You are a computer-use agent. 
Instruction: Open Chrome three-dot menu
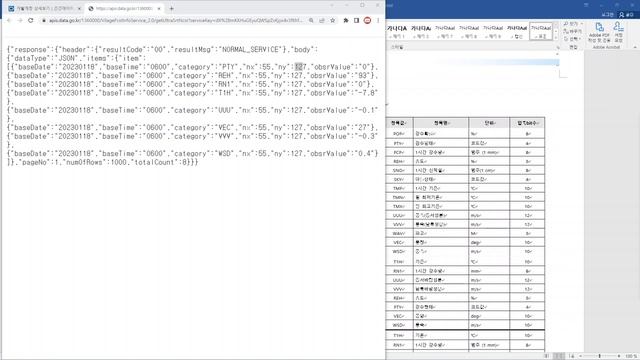tap(378, 20)
